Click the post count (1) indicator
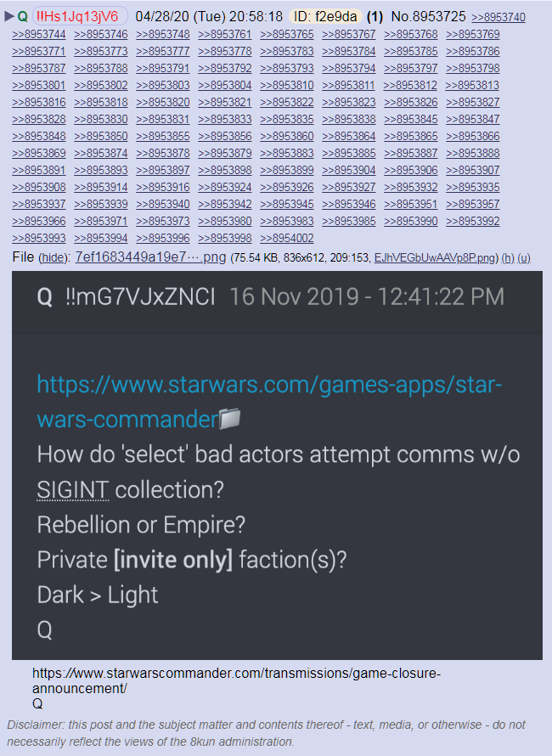The height and width of the screenshot is (756, 552). pyautogui.click(x=375, y=17)
